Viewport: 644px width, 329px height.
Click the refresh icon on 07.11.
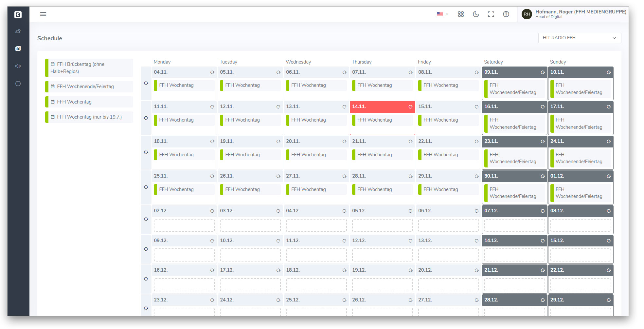coord(411,72)
